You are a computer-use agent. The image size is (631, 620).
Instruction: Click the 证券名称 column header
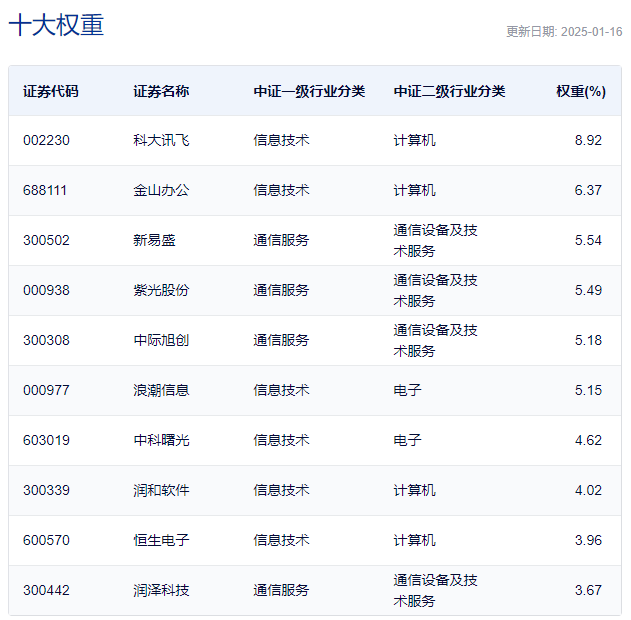(x=161, y=91)
